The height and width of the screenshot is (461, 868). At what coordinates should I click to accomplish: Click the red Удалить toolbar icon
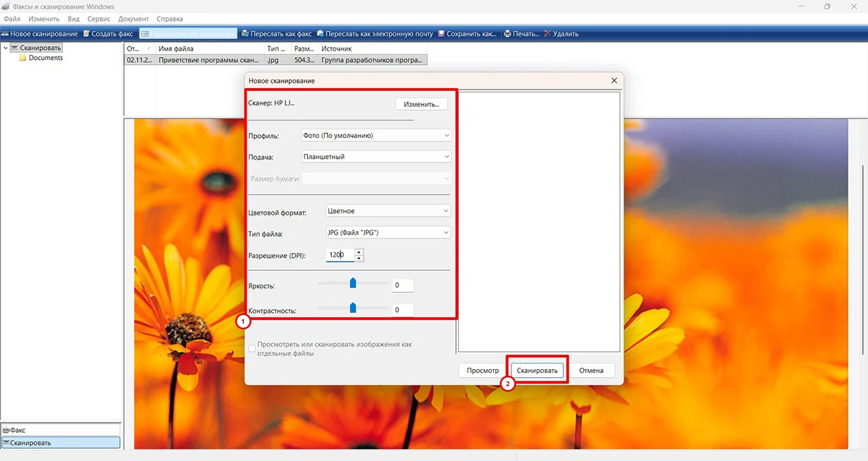(x=547, y=34)
